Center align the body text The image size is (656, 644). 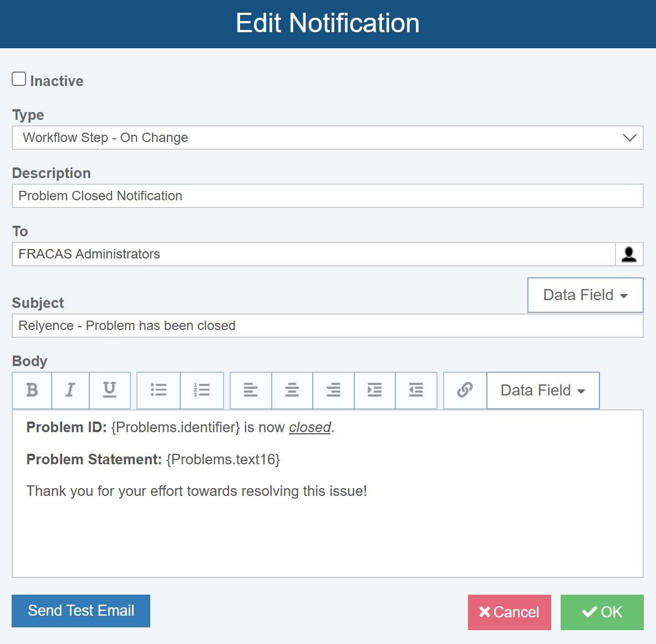(x=292, y=391)
